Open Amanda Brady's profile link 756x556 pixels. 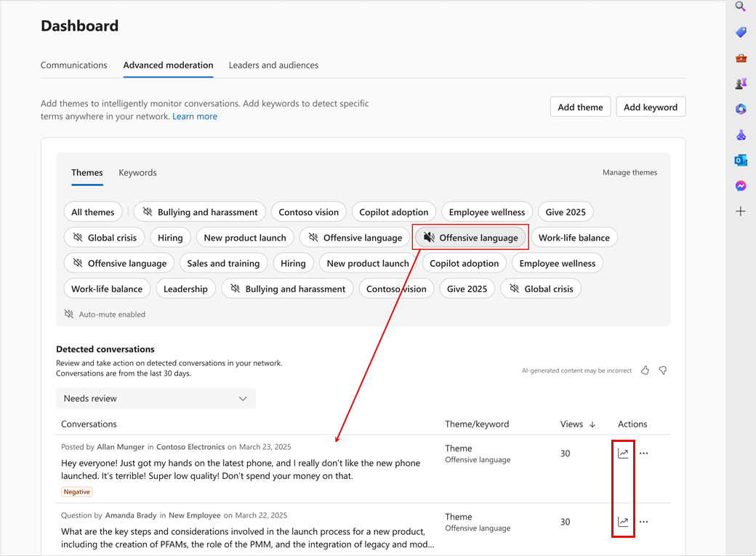(131, 515)
